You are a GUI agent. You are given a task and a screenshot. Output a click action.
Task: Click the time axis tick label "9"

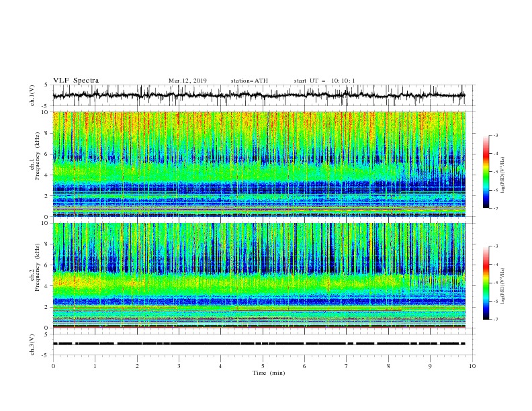(x=430, y=366)
